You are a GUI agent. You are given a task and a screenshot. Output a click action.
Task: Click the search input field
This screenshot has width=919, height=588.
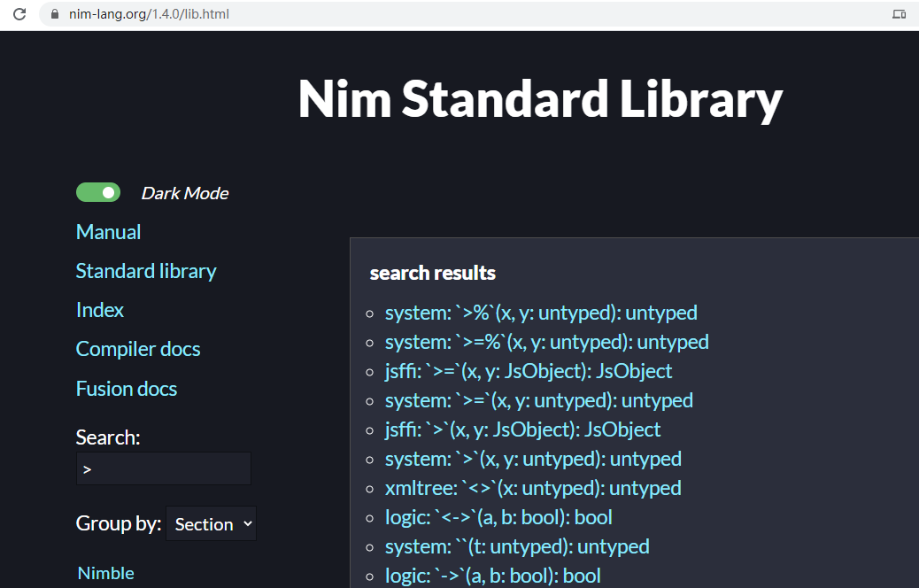[x=163, y=468]
